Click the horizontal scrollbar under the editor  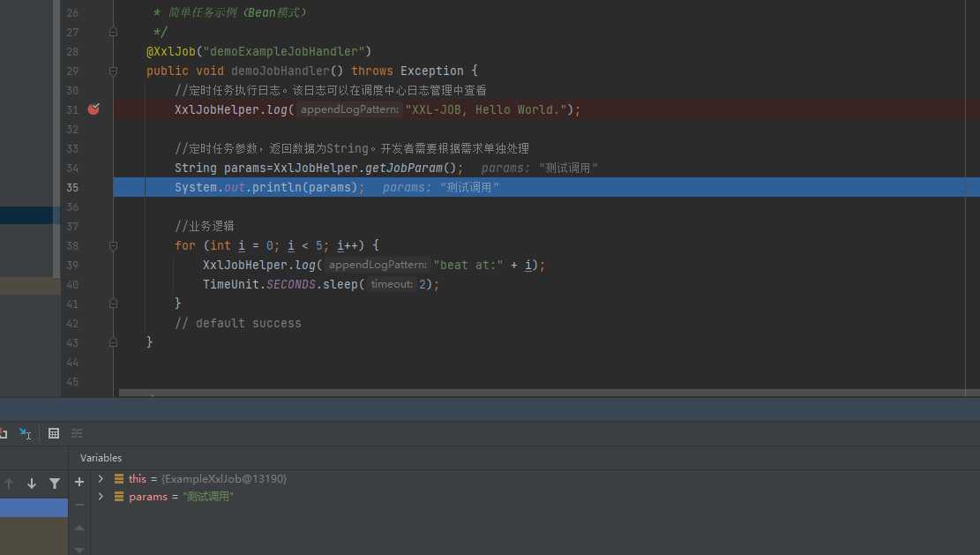click(547, 392)
